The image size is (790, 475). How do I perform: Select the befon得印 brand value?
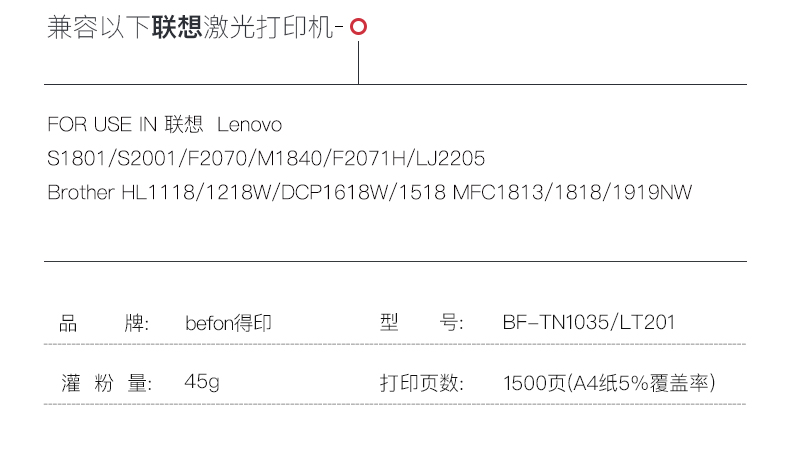[x=228, y=323]
